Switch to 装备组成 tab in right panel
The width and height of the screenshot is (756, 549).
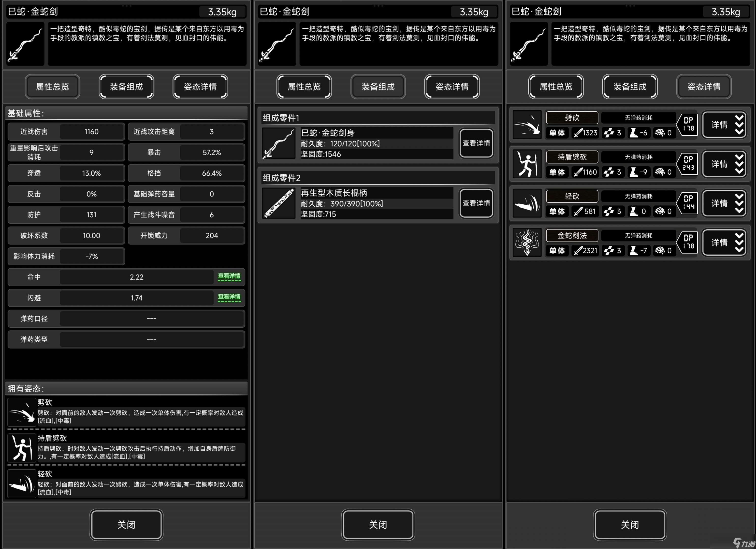point(630,87)
